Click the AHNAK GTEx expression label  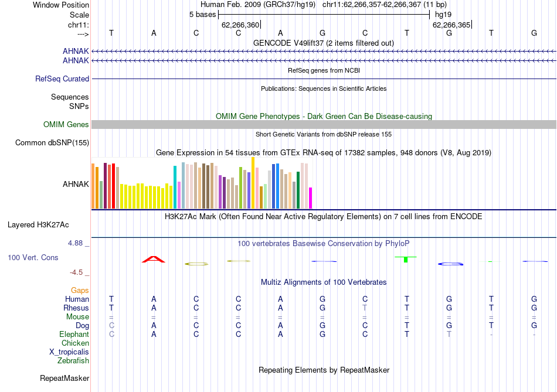point(76,185)
